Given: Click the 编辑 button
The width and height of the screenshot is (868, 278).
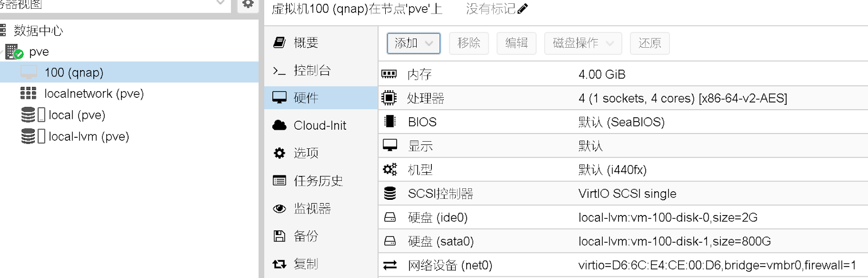Looking at the screenshot, I should (x=516, y=43).
